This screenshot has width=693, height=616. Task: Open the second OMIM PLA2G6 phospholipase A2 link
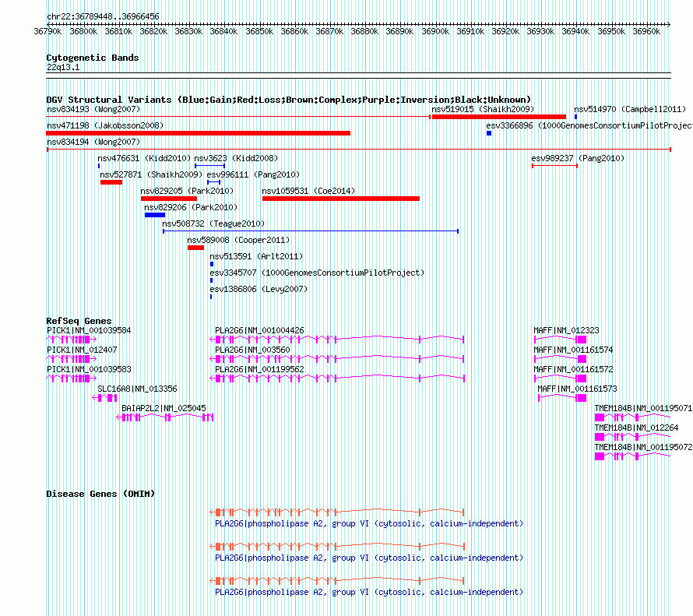pos(369,558)
